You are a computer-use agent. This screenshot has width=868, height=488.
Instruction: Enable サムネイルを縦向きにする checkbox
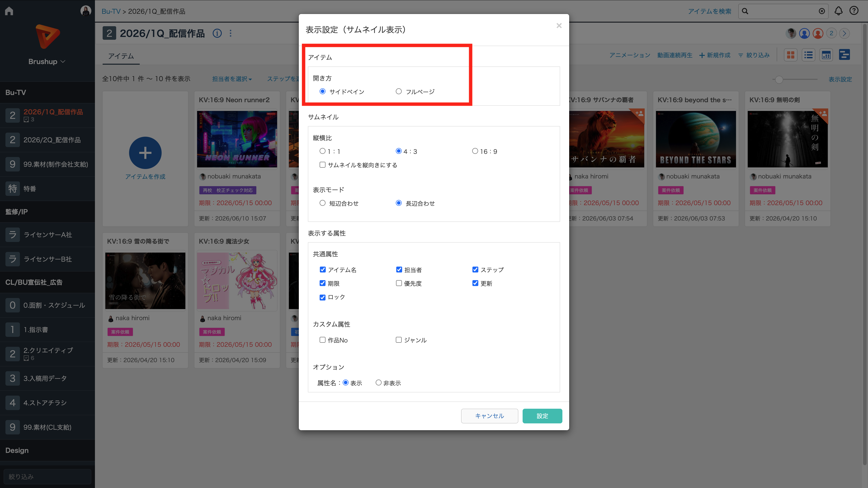pyautogui.click(x=323, y=165)
